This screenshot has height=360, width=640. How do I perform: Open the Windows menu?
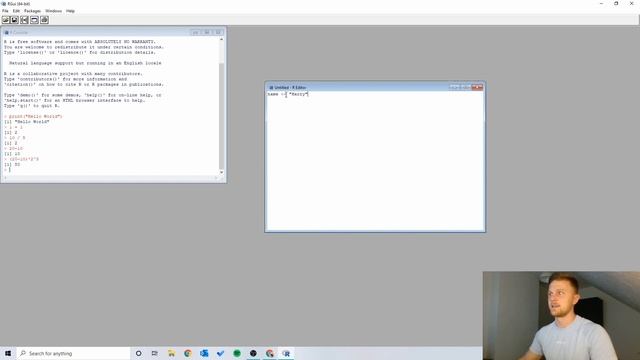(x=53, y=11)
